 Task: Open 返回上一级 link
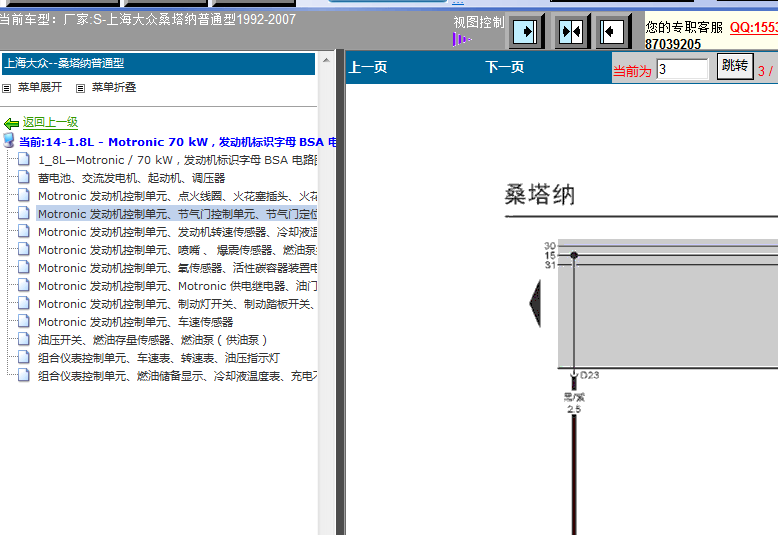[50, 122]
